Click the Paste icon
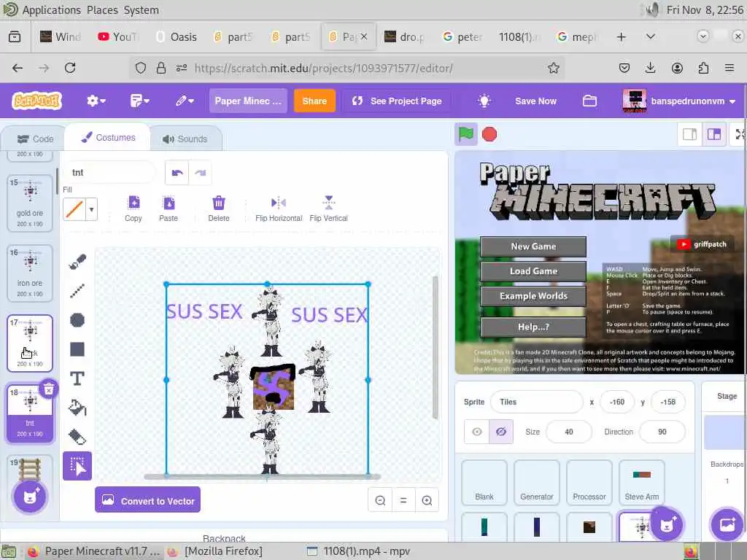Image resolution: width=747 pixels, height=560 pixels. [x=169, y=209]
